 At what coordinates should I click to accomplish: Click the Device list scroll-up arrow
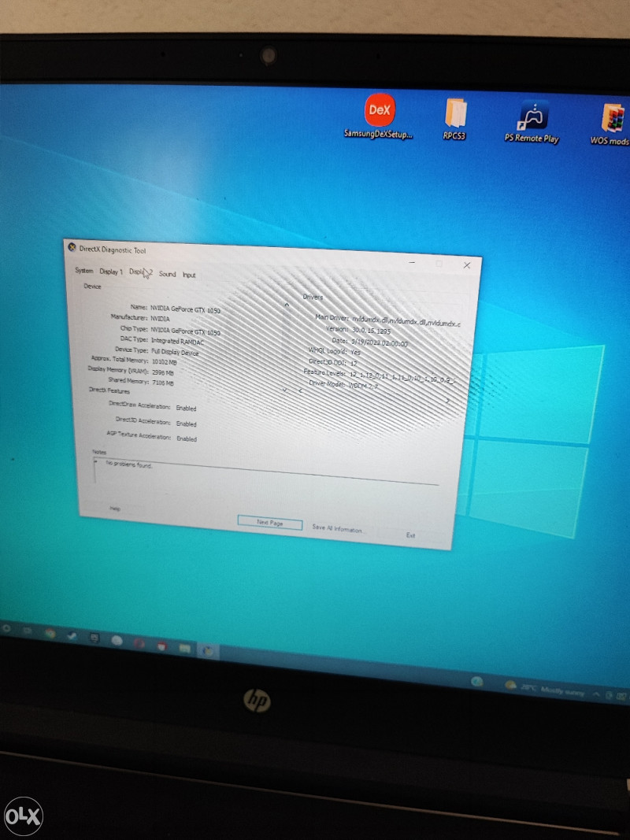coord(287,305)
